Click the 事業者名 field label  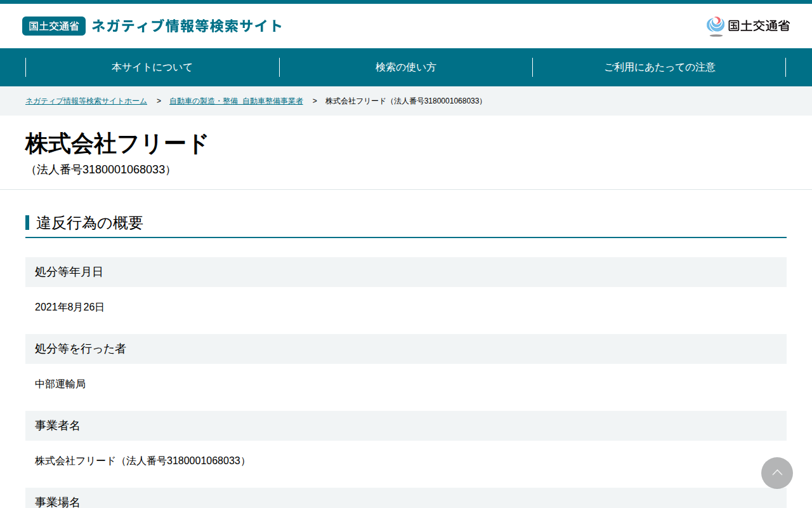58,425
